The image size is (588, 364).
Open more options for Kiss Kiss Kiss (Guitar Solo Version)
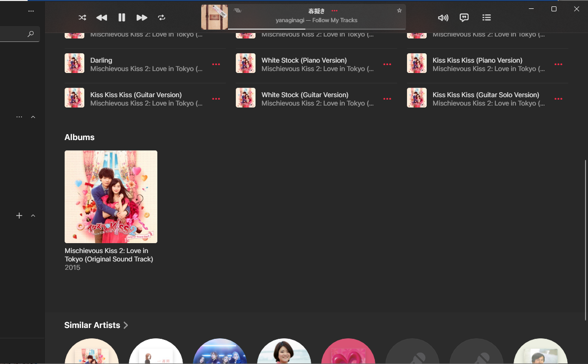click(558, 99)
